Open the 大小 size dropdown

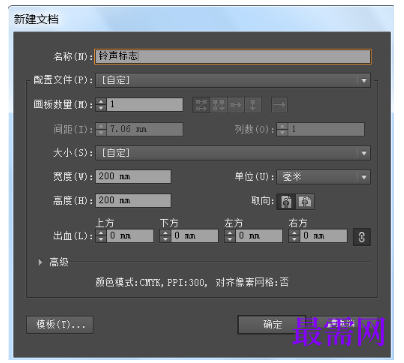[233, 153]
